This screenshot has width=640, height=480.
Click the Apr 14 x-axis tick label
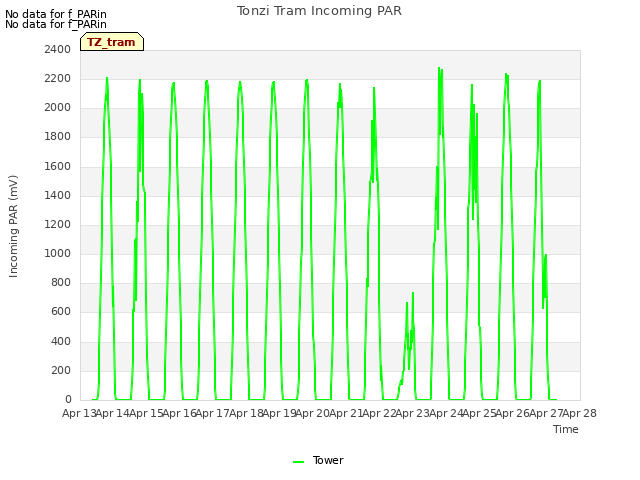click(113, 413)
